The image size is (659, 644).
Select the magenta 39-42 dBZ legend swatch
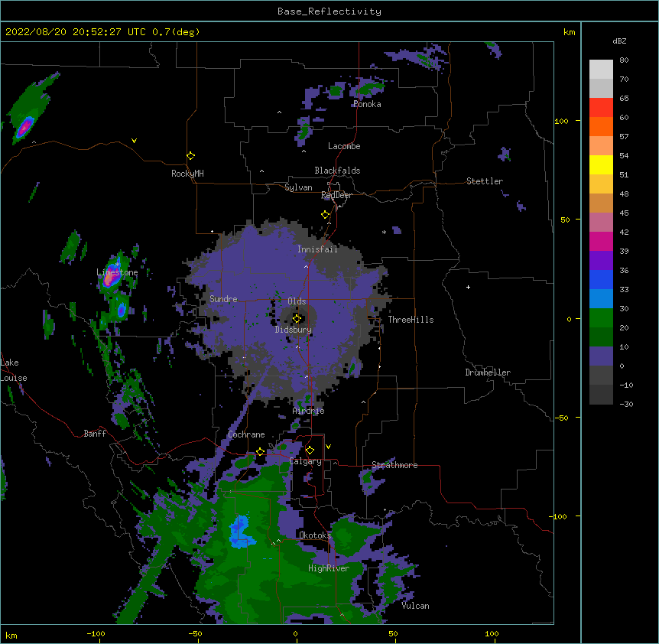point(601,241)
